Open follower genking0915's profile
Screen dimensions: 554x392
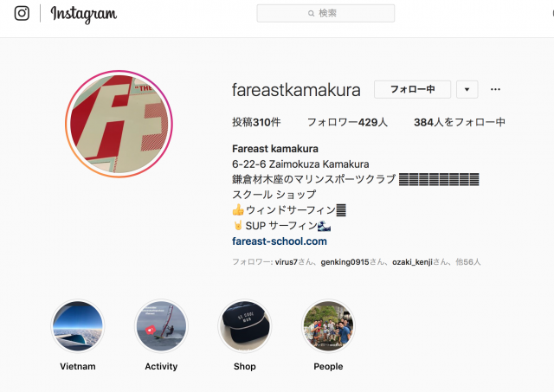click(x=345, y=262)
